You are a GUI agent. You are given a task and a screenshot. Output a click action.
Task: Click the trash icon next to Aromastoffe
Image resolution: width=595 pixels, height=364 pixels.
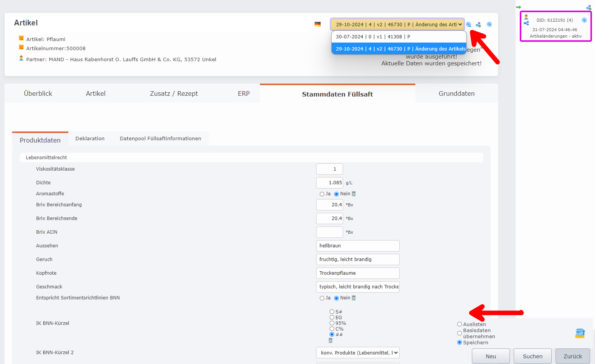click(x=354, y=194)
